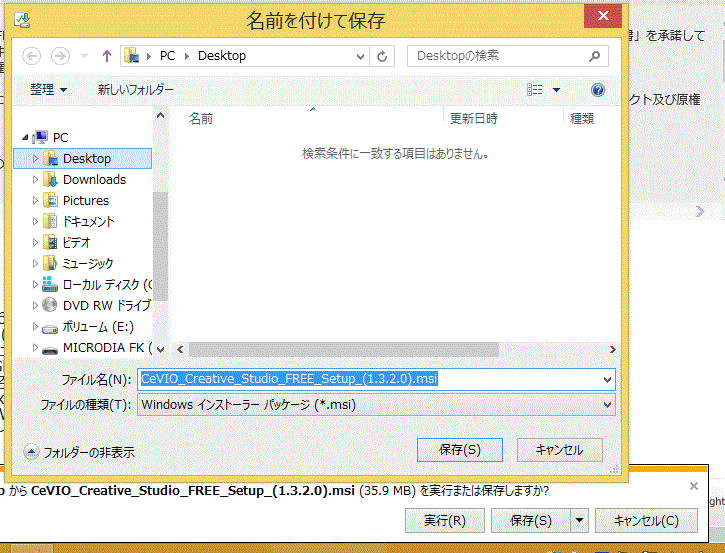Select ミュージック in the folder tree
Screen dimensions: 725x553
[88, 264]
